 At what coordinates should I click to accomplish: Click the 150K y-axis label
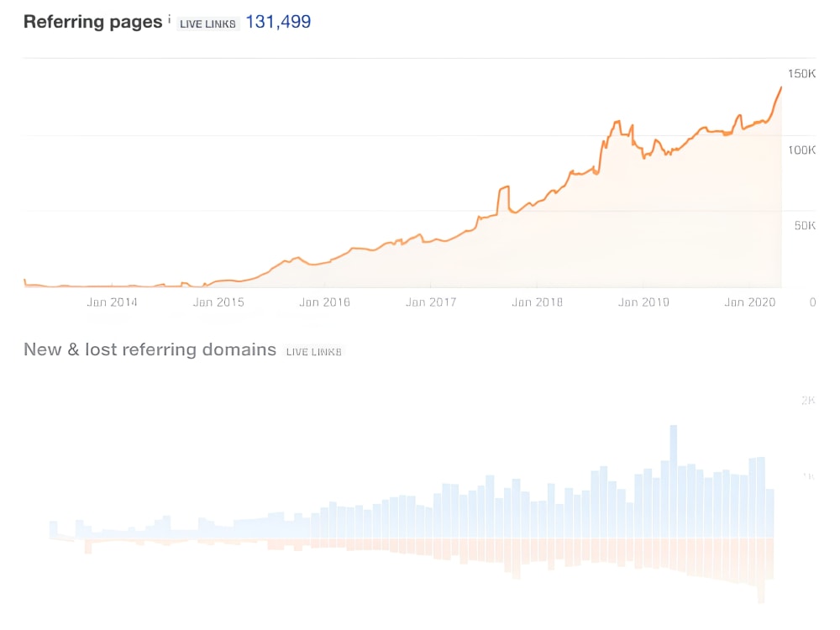pyautogui.click(x=801, y=74)
